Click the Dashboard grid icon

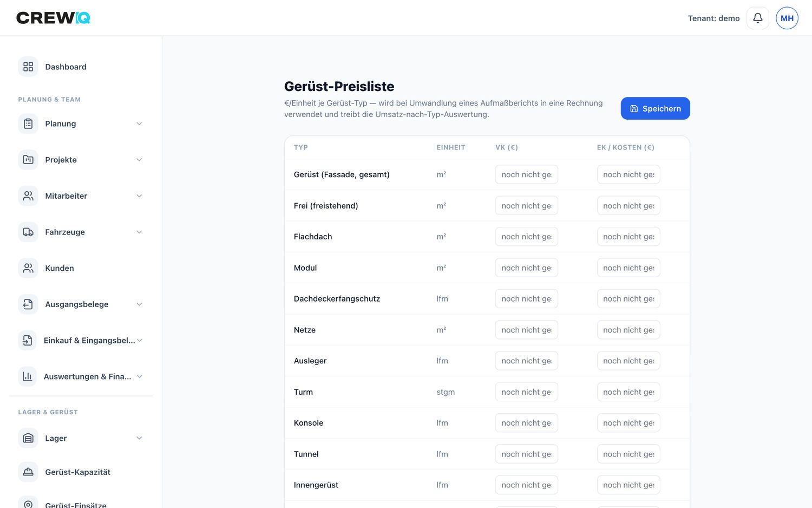pos(28,67)
